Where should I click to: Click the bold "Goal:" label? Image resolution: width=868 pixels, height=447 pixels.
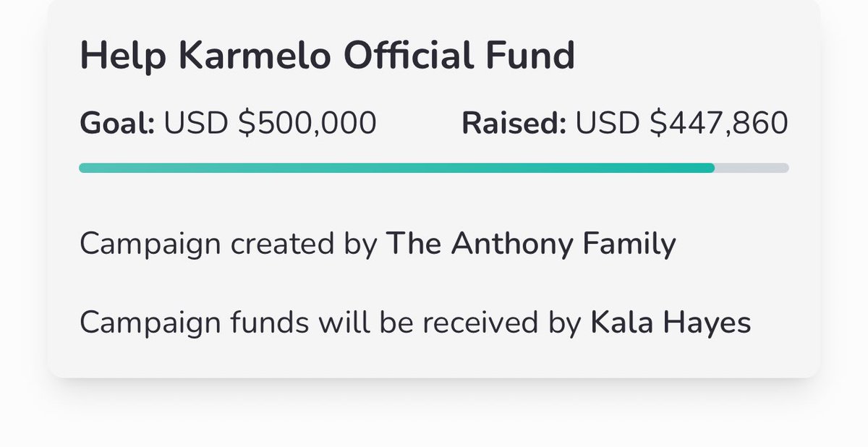tap(117, 124)
